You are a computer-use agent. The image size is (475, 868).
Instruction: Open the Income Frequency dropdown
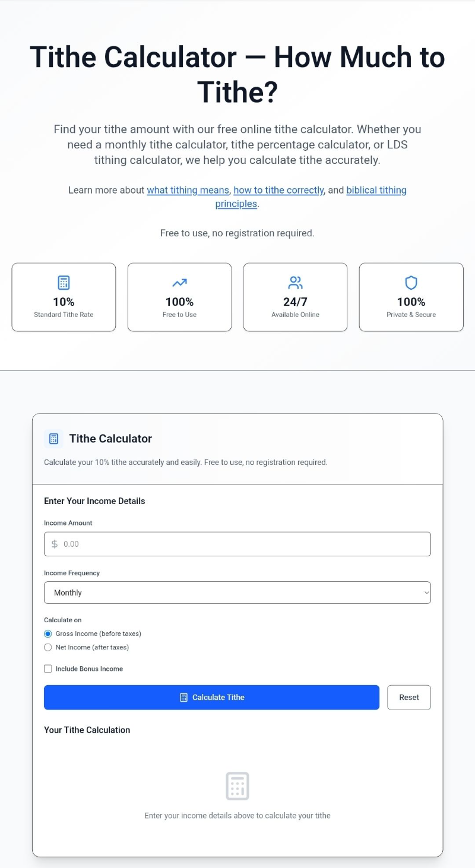(237, 593)
